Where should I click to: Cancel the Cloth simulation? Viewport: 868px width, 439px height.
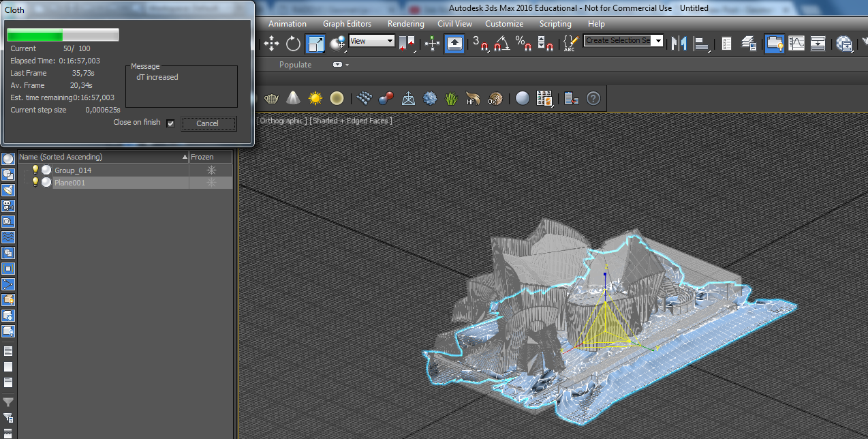(x=208, y=123)
